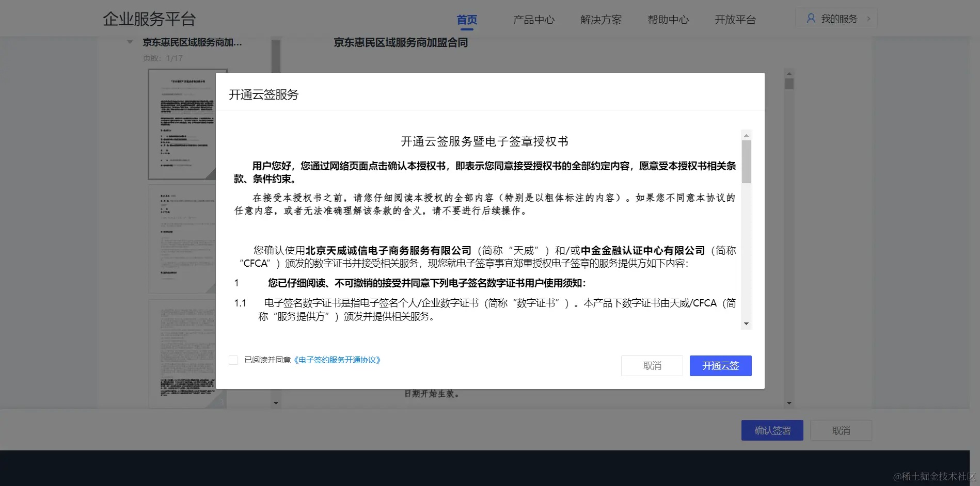Viewport: 980px width, 486px height.
Task: Click the contract document scrollbar up arrow
Action: [789, 73]
